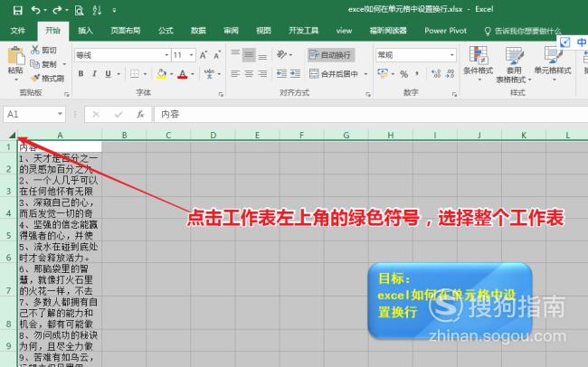Apply cell borders with the borders icon
The image size is (588, 367).
[134, 74]
